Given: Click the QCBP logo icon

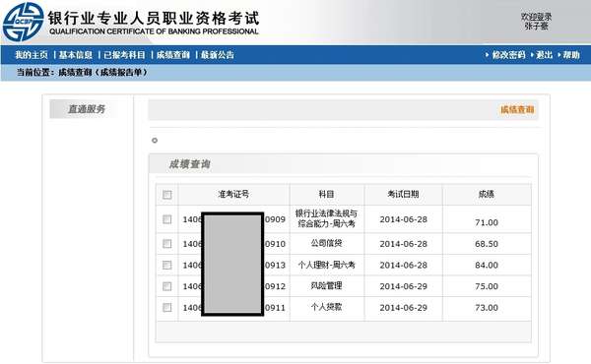Looking at the screenshot, I should coord(24,22).
